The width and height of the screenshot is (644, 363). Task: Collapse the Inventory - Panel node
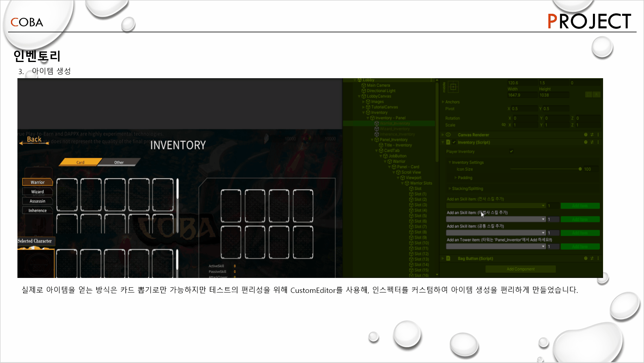(368, 118)
